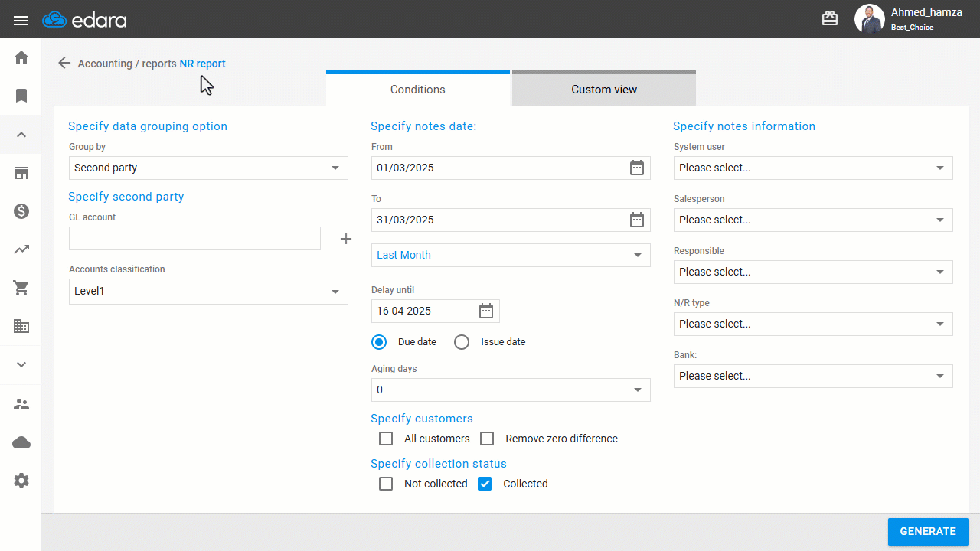Click the GL account input field
Screen dimensions: 980x551
pos(194,238)
